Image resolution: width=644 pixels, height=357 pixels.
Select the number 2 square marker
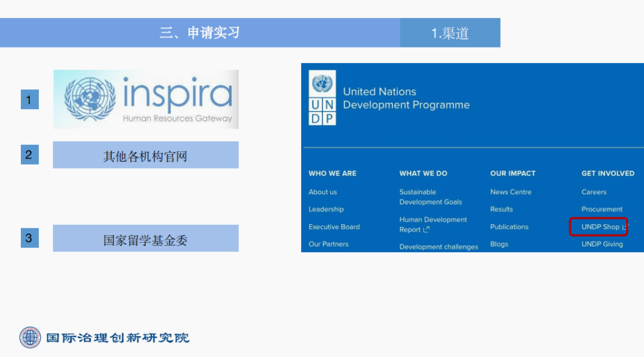pyautogui.click(x=29, y=155)
